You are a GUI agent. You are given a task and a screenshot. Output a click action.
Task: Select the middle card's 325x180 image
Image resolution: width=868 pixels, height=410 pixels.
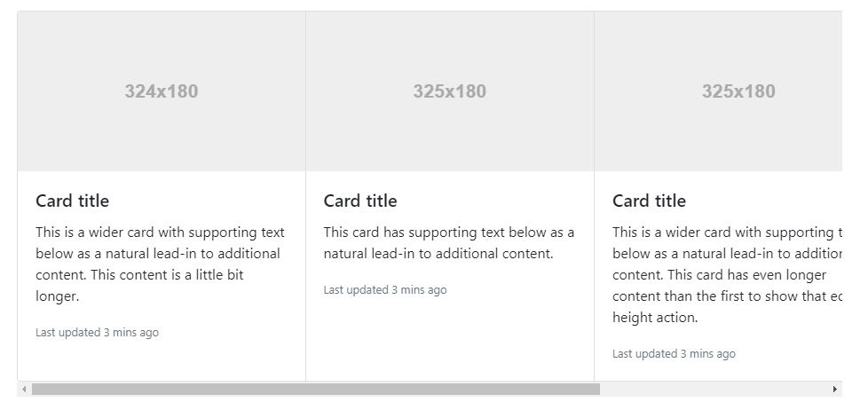point(450,91)
